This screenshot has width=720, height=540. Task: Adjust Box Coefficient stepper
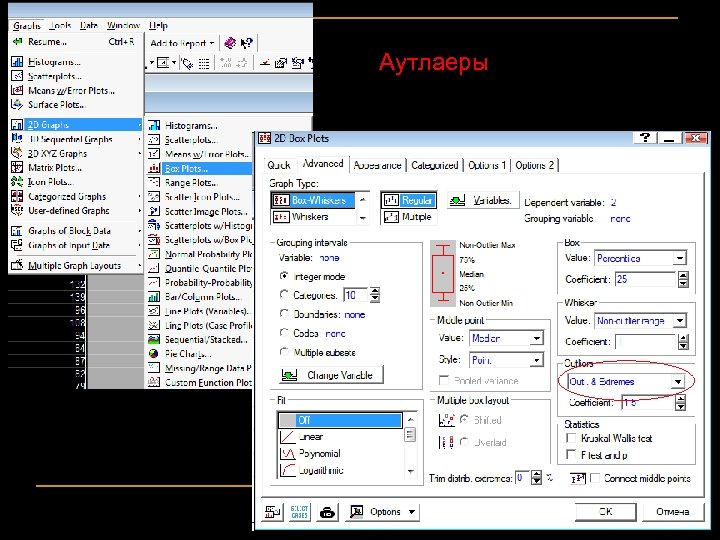(x=683, y=279)
